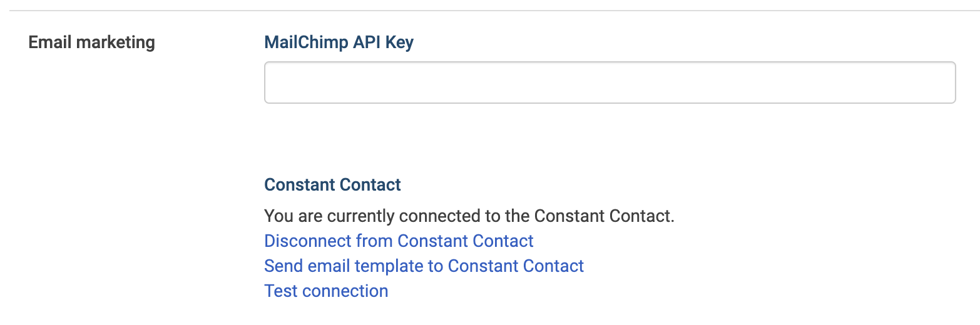Follow the blue Test connection hyperlink
This screenshot has height=325, width=980.
tap(326, 291)
